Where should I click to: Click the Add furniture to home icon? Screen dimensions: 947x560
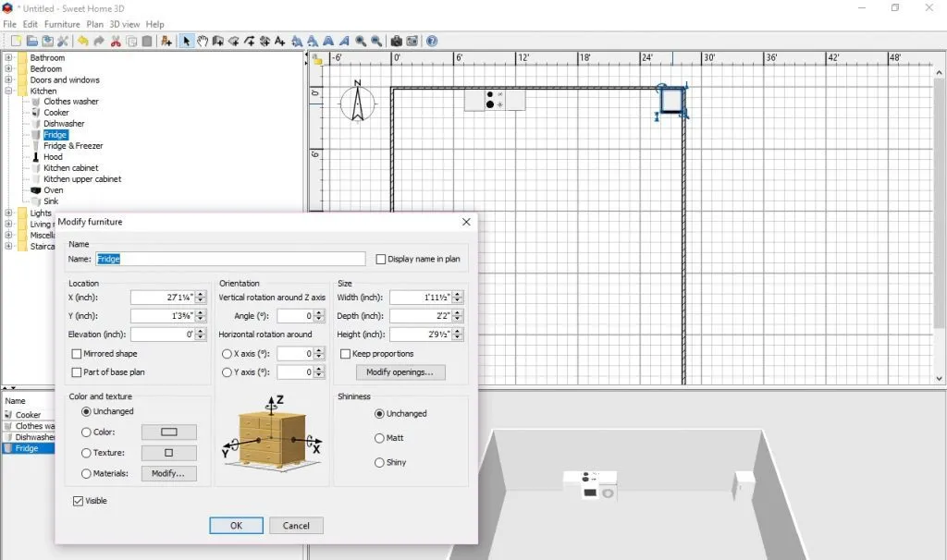166,41
